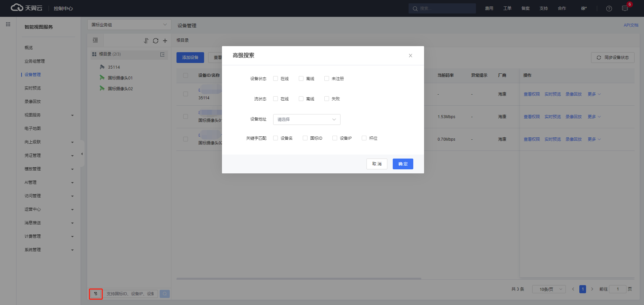Click the sort directory tree icon
The image size is (644, 305).
(146, 41)
